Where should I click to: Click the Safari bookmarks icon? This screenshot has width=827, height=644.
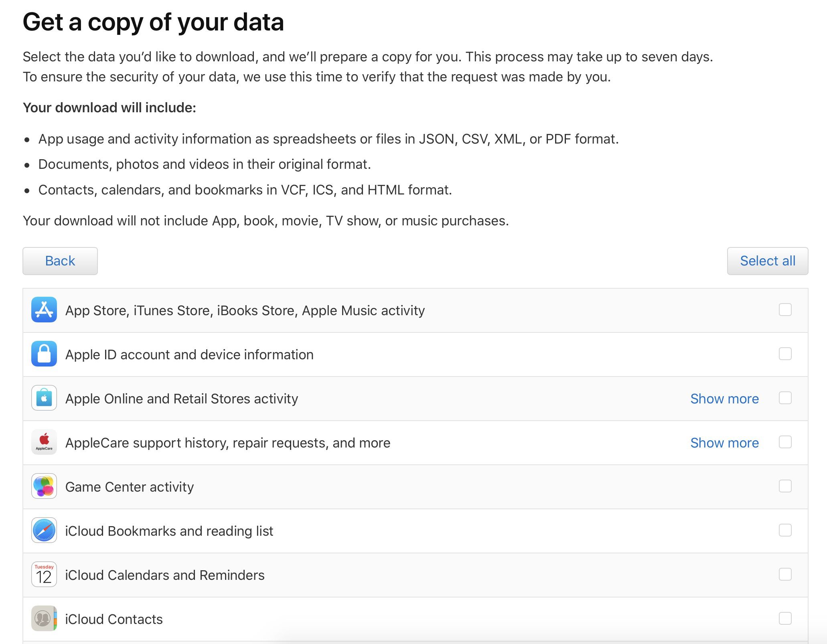point(44,531)
